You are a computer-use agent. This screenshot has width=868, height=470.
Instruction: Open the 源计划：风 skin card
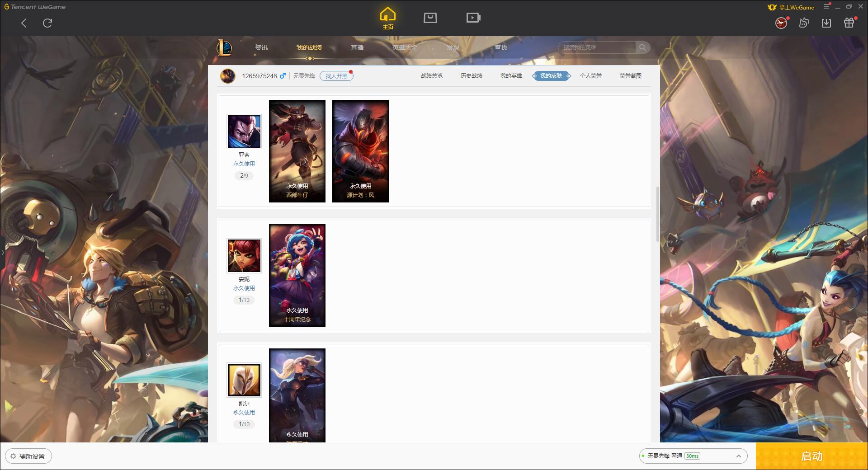coord(360,151)
